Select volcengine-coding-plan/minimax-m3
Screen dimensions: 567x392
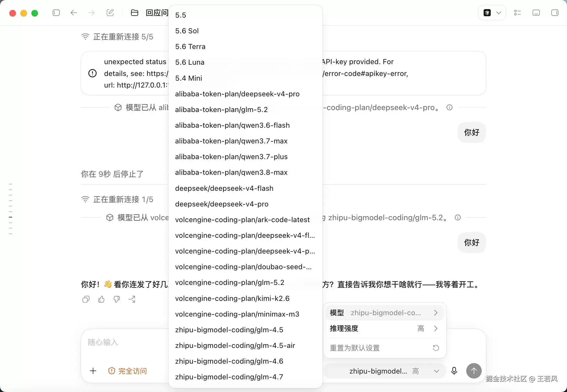click(x=245, y=314)
